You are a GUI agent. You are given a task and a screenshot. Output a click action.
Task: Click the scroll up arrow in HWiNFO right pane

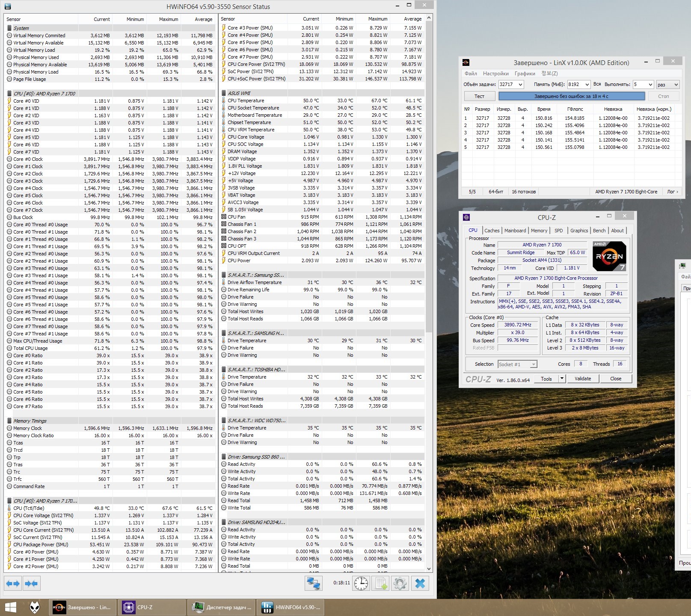click(x=429, y=18)
